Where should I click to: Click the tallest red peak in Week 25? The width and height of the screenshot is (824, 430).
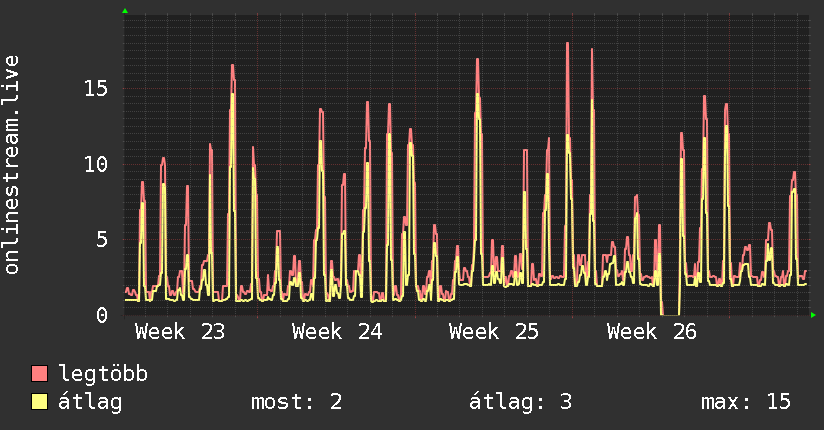[568, 45]
